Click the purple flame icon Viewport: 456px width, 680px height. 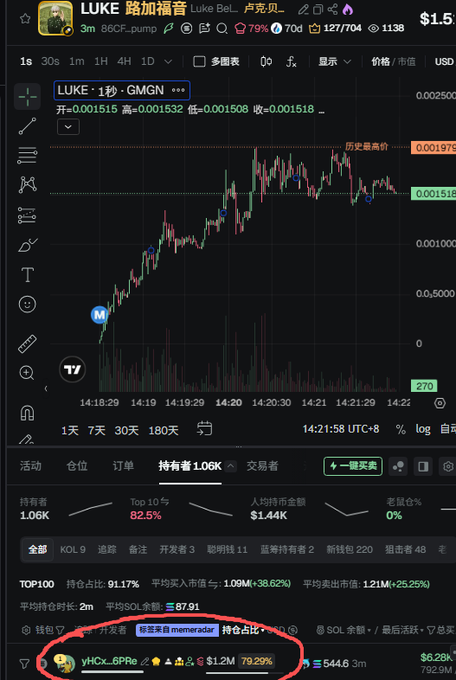pos(347,9)
